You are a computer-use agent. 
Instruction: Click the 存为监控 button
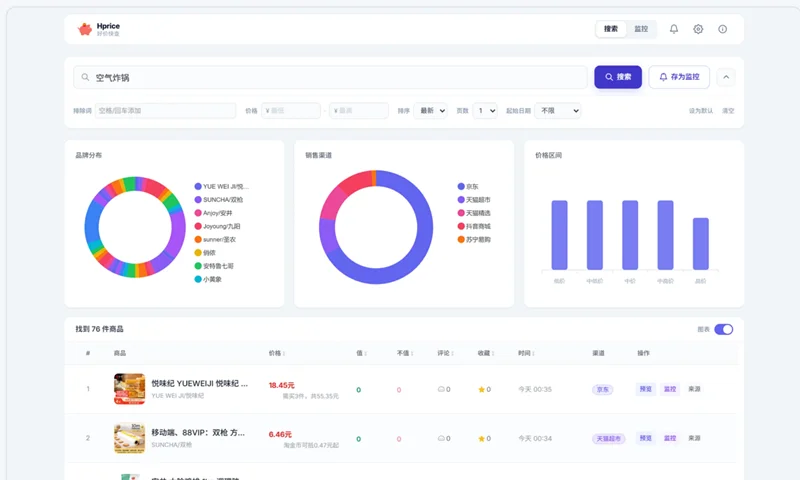coord(679,77)
